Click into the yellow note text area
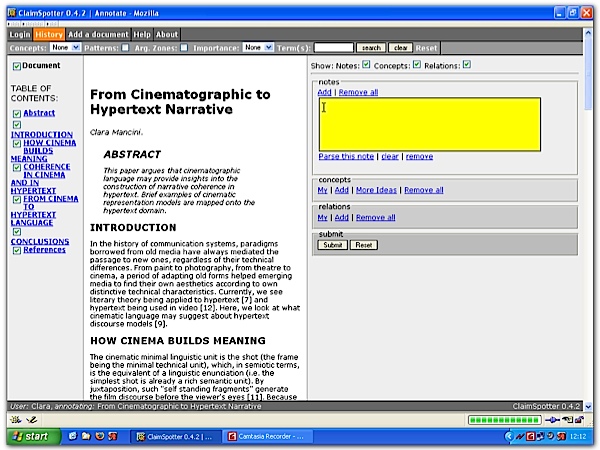This screenshot has height=450, width=600. click(430, 124)
